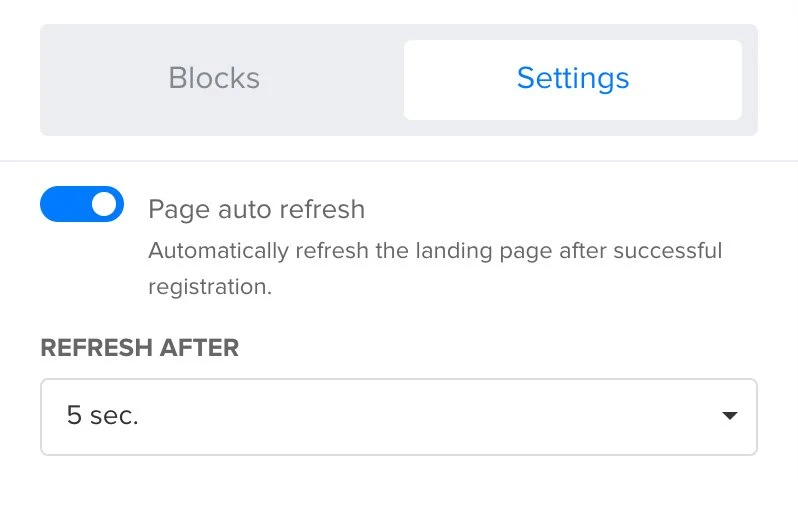Viewport: 798px width, 506px height.
Task: Click the "Page auto refresh" label
Action: click(x=256, y=210)
